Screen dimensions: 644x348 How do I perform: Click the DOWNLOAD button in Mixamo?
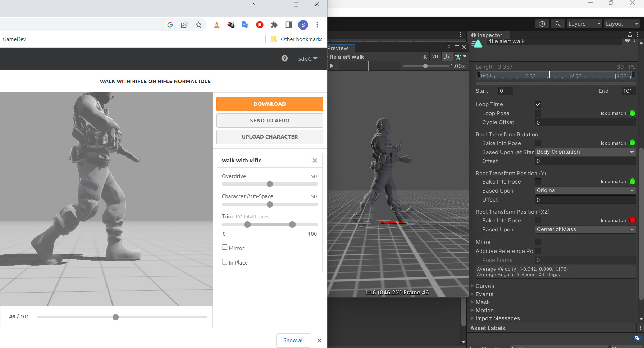(269, 104)
